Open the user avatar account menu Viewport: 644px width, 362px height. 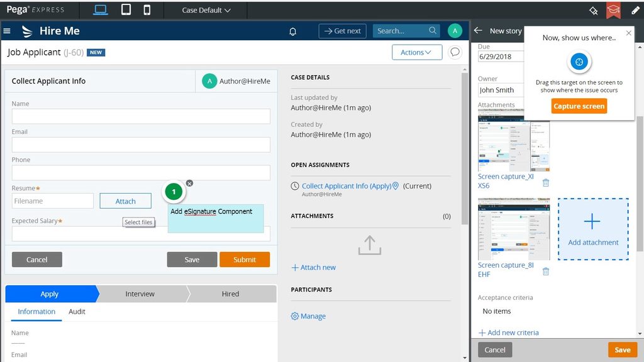pyautogui.click(x=454, y=30)
